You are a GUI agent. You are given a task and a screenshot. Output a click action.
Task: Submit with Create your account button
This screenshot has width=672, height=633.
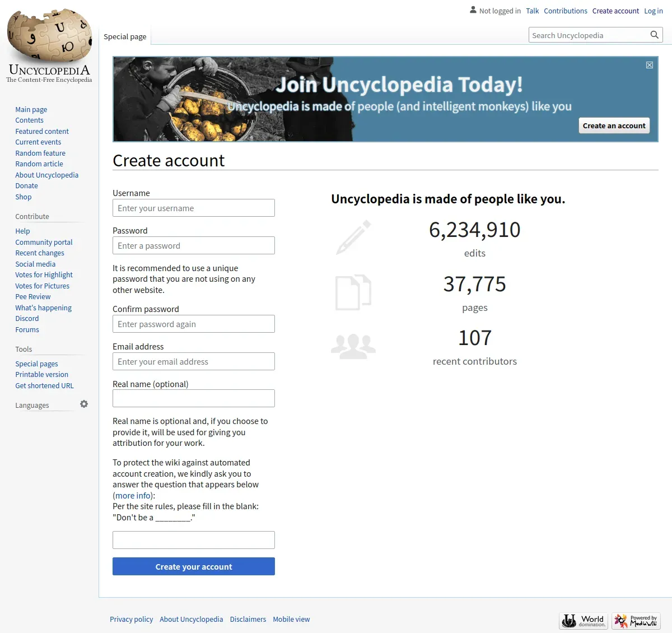(194, 566)
